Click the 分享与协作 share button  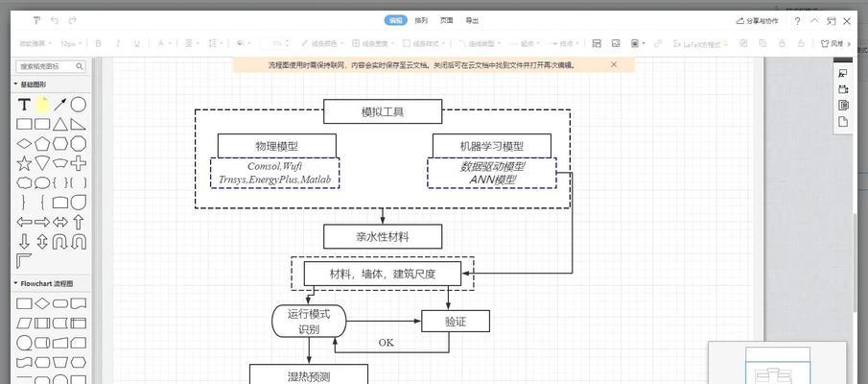click(x=757, y=21)
